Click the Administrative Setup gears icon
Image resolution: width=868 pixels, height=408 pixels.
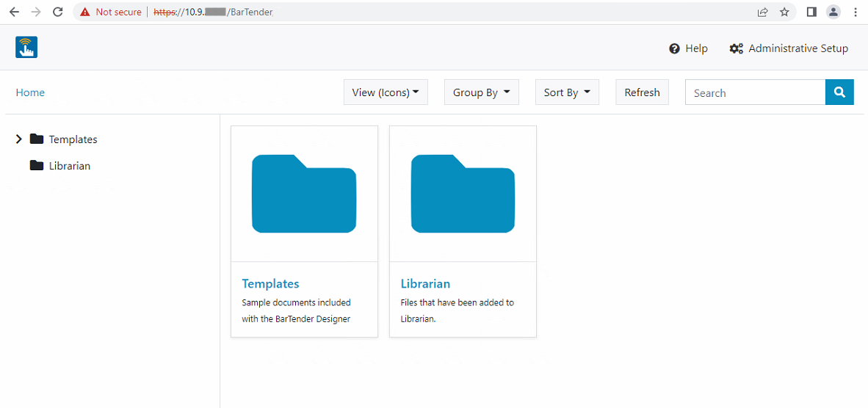point(736,48)
